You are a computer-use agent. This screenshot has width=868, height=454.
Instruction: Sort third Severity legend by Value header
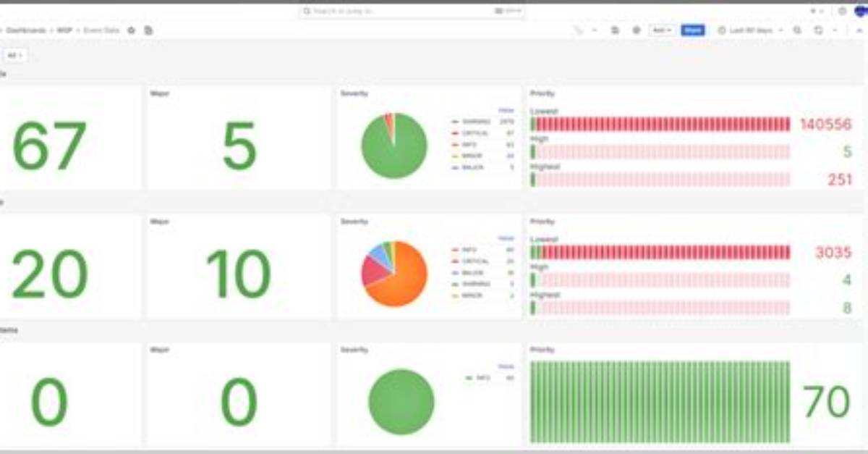[x=506, y=366]
